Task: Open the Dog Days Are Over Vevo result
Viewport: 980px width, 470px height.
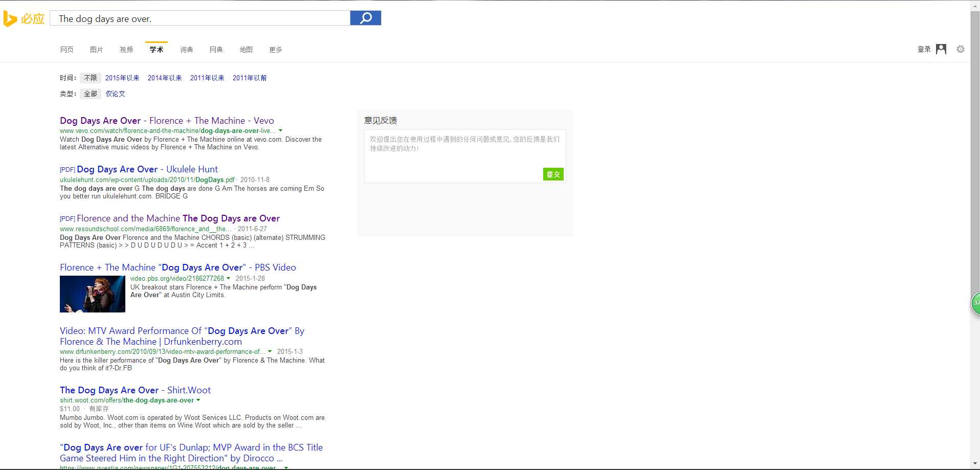Action: [x=167, y=121]
